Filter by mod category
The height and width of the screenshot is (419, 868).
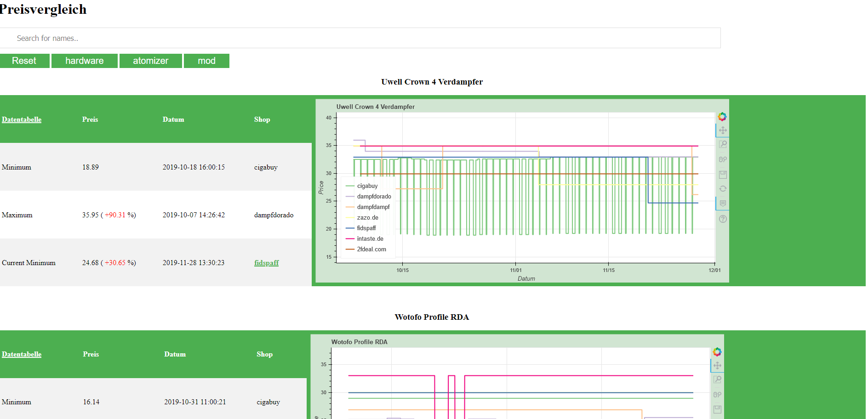click(206, 61)
